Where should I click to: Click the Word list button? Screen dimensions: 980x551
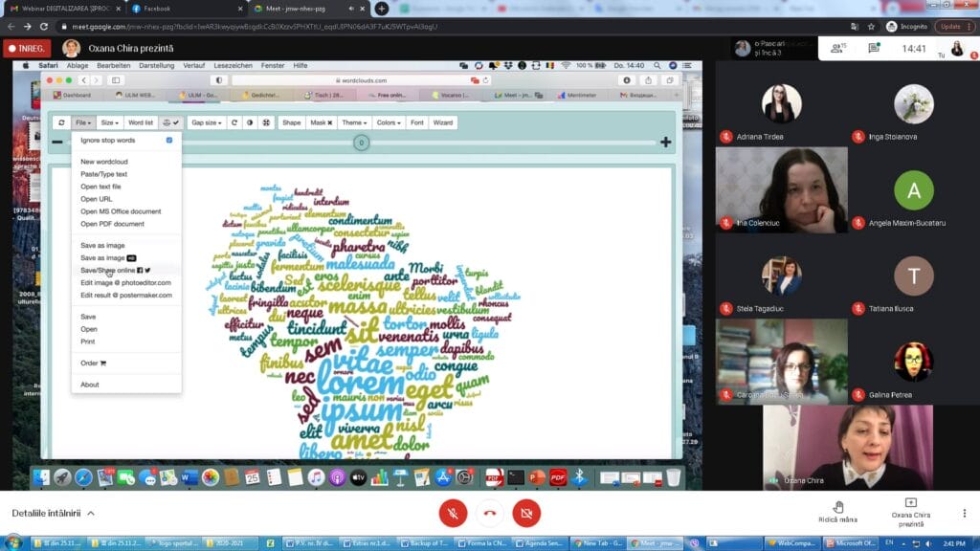[140, 122]
